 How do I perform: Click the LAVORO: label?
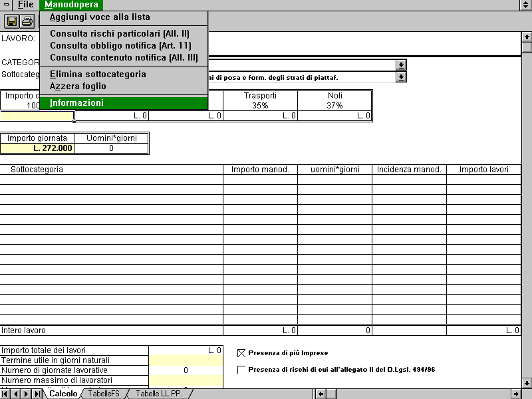[19, 39]
